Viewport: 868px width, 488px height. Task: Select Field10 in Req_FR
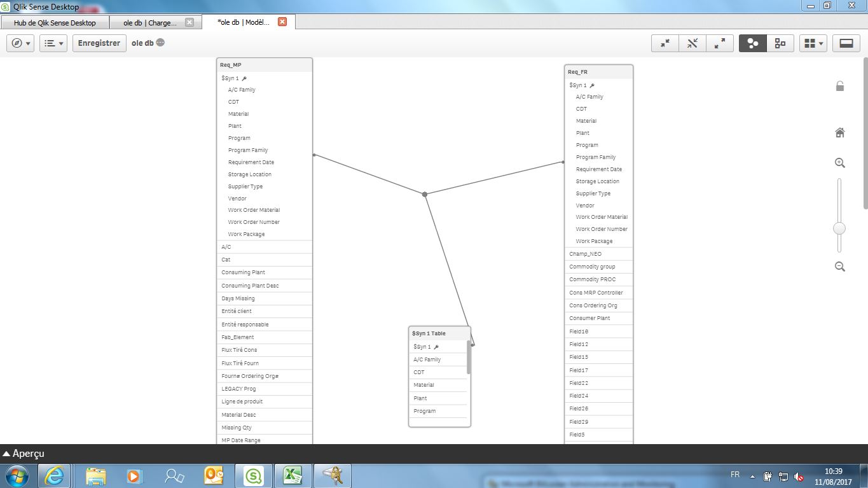tap(598, 331)
